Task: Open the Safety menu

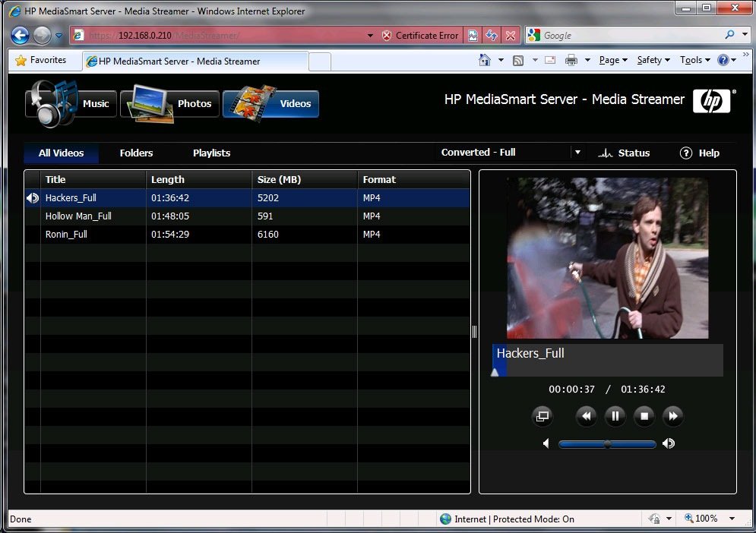Action: coord(653,60)
